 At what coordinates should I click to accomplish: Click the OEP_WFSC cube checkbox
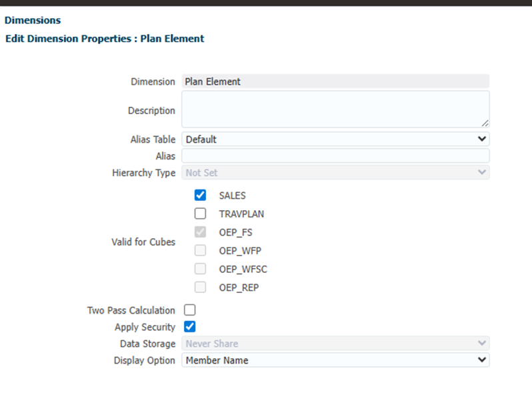coord(201,269)
